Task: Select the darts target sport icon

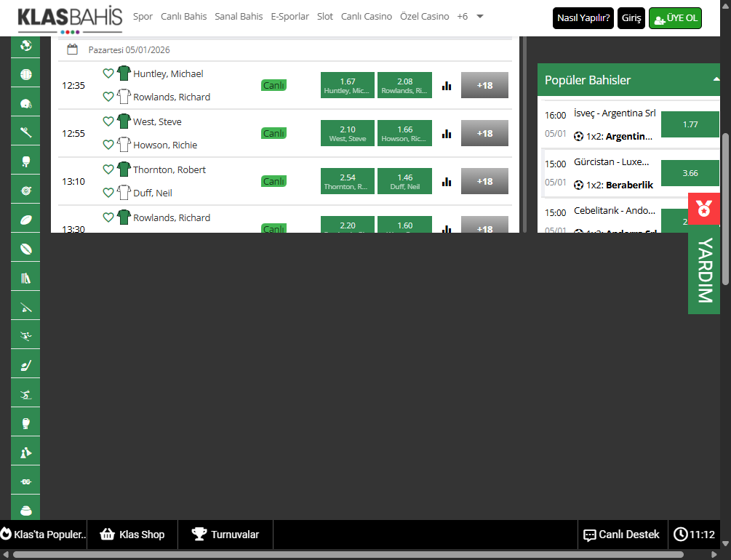Action: coord(25,191)
